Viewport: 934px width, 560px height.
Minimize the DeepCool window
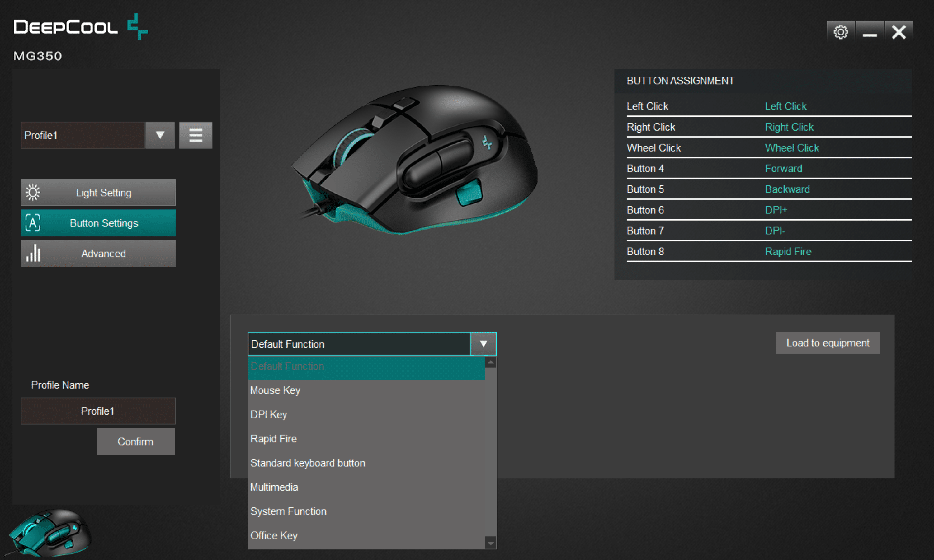click(x=870, y=32)
